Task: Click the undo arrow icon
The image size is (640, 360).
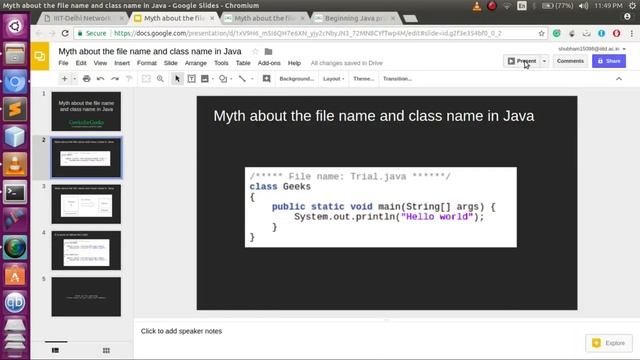Action: 100,79
